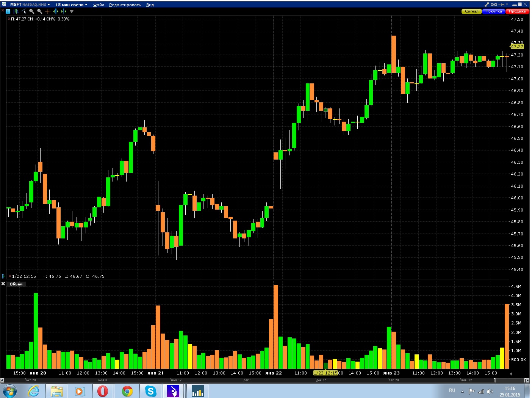Click the 4.5M volume axis label
532x398 pixels.
coord(516,287)
